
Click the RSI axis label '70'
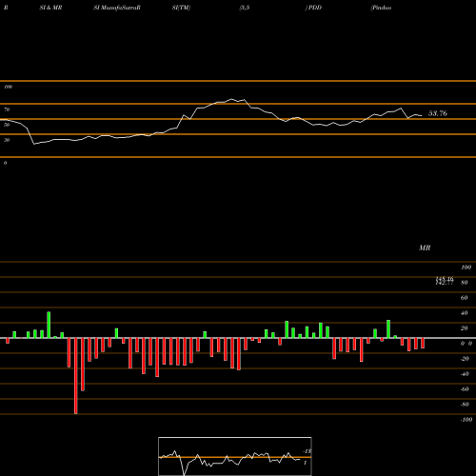point(7,109)
